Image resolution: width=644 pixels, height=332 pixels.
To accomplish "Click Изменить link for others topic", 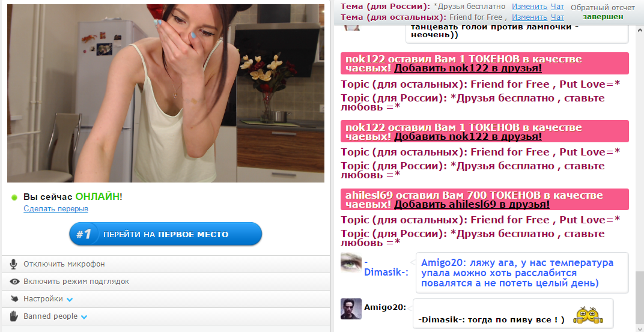I will click(529, 17).
